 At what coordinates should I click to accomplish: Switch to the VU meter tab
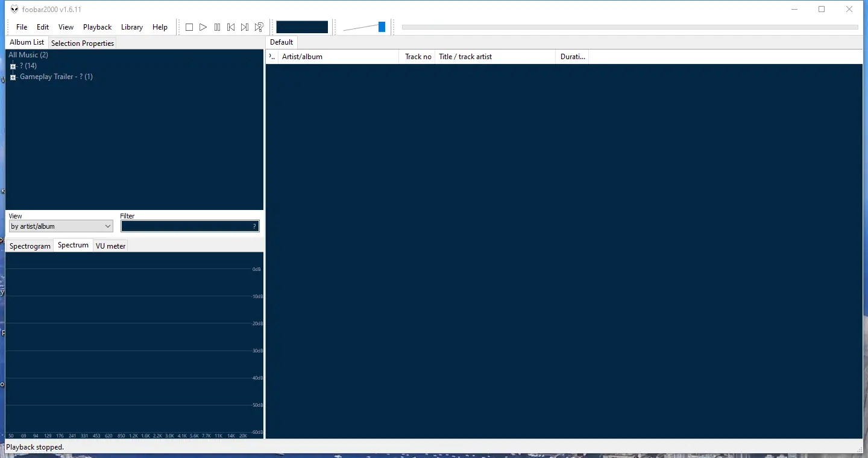(x=111, y=246)
